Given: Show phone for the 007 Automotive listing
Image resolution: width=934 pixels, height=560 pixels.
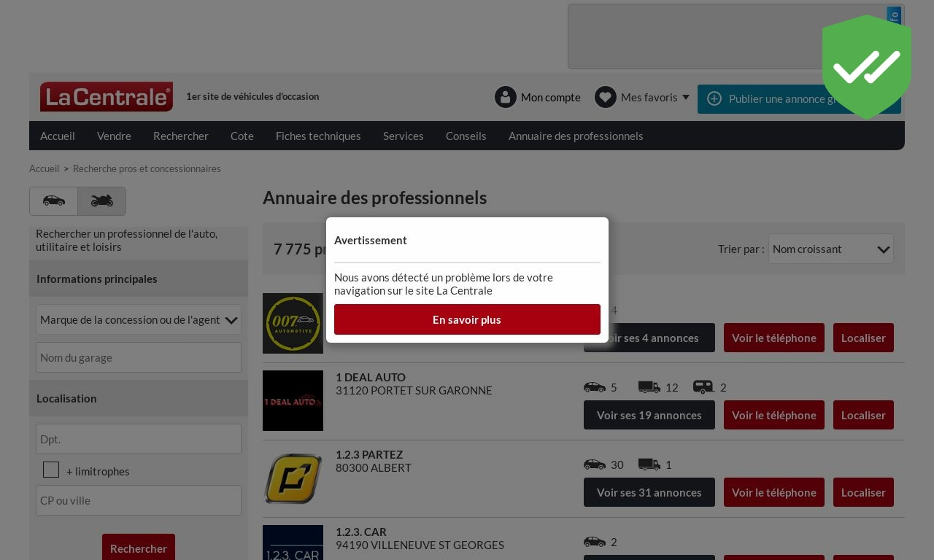Looking at the screenshot, I should [x=774, y=338].
